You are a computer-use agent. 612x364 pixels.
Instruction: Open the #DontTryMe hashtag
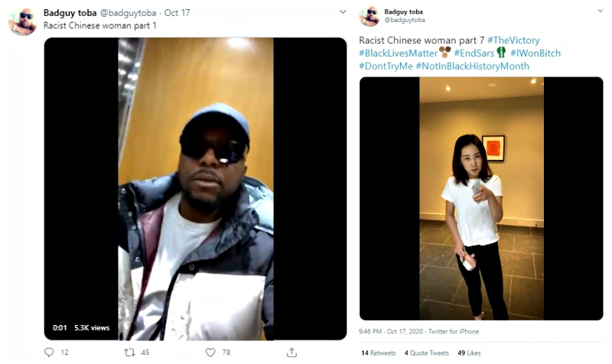386,66
